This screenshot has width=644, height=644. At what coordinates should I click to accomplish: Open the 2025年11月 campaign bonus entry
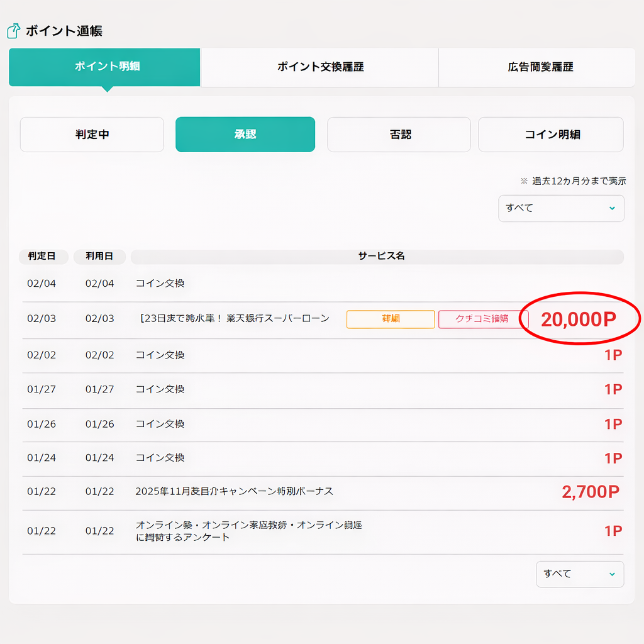coord(234,491)
